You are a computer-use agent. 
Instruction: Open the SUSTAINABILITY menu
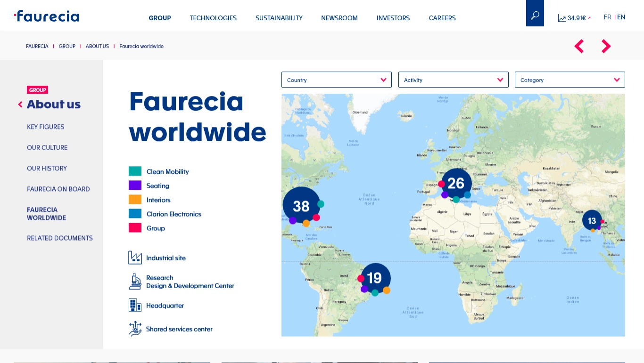point(279,18)
